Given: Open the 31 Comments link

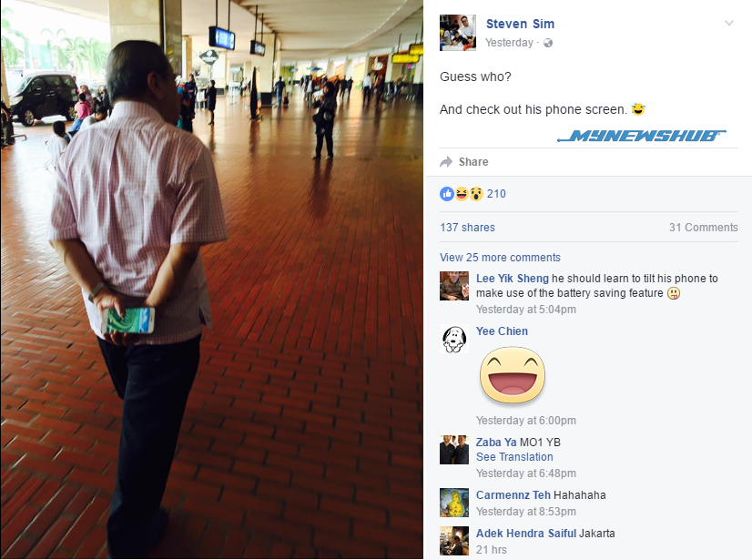Looking at the screenshot, I should coord(703,228).
